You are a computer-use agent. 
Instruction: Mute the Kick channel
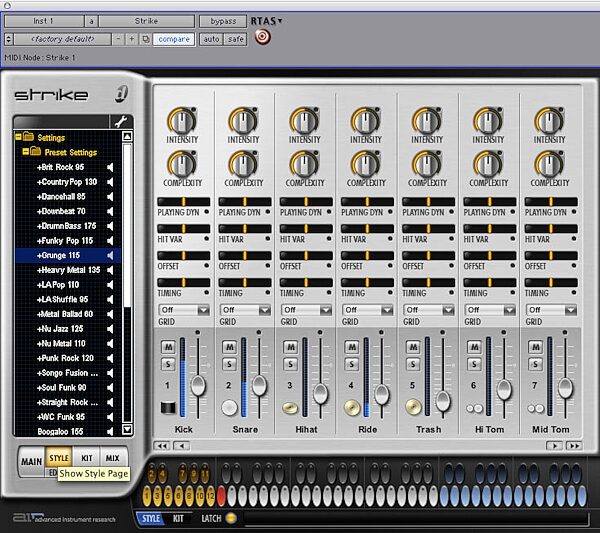pos(168,347)
